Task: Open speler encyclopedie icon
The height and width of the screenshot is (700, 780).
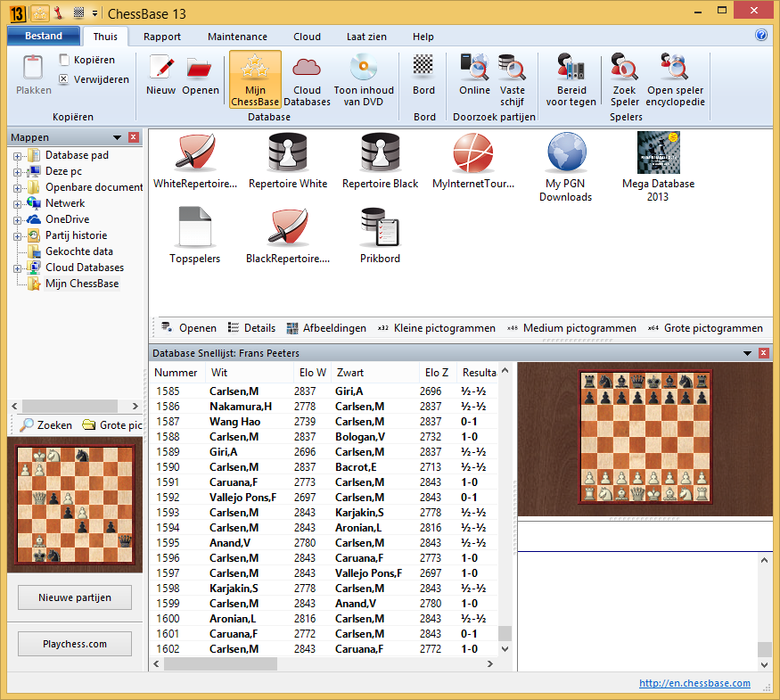Action: pos(675,67)
